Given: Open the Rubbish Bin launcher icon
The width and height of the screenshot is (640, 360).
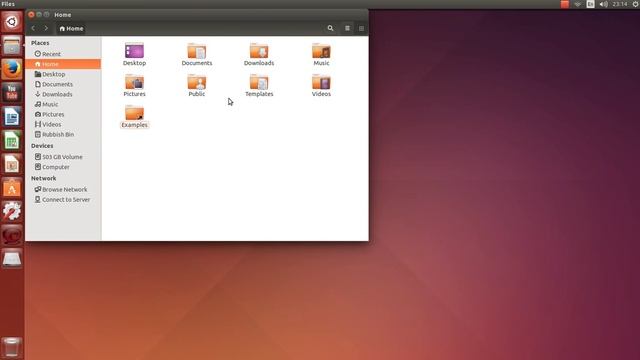Looking at the screenshot, I should 12,347.
